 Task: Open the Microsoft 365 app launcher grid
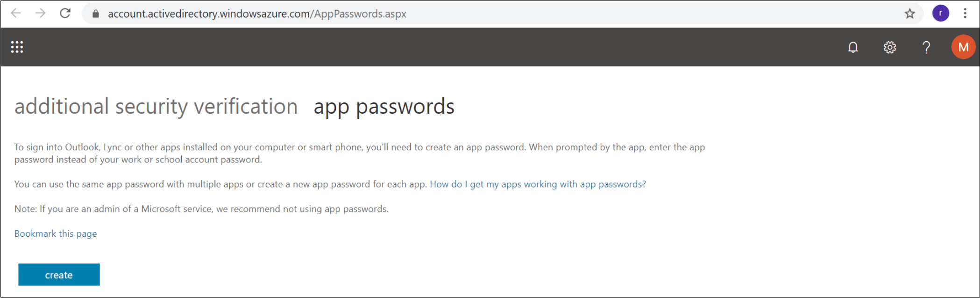pyautogui.click(x=17, y=47)
